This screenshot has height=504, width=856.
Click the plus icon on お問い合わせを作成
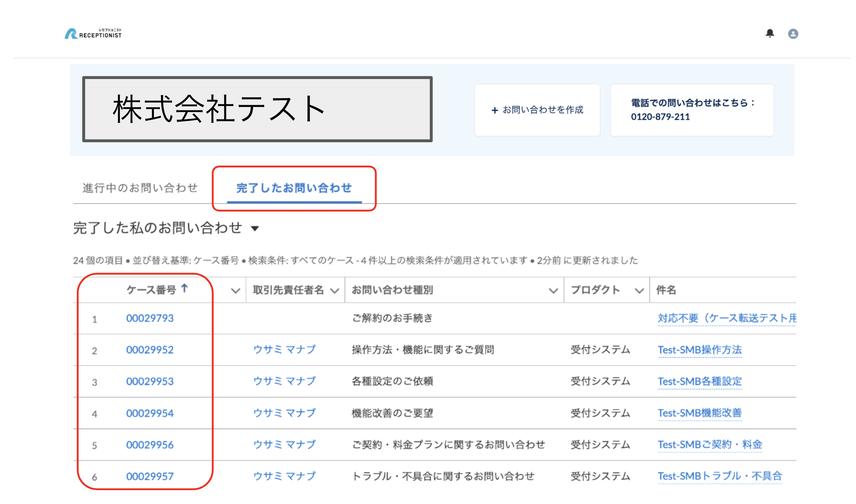point(495,110)
